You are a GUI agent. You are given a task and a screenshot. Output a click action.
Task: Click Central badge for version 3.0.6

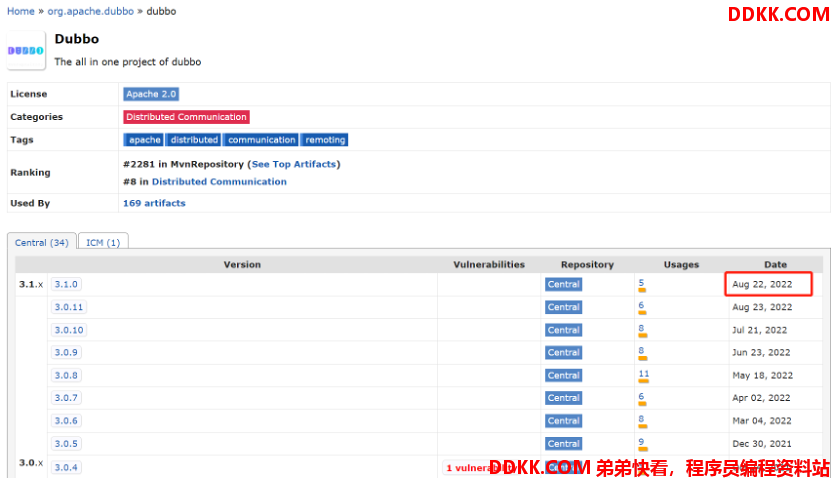pyautogui.click(x=564, y=421)
